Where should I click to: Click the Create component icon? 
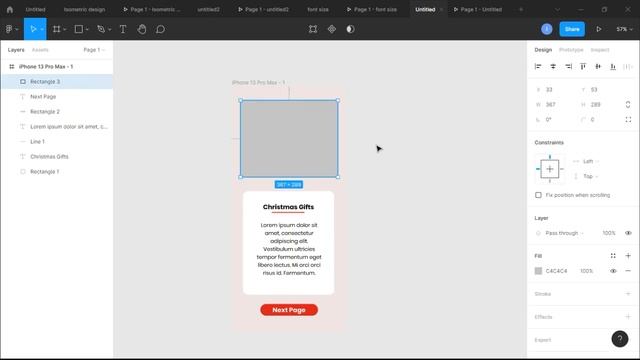click(332, 29)
